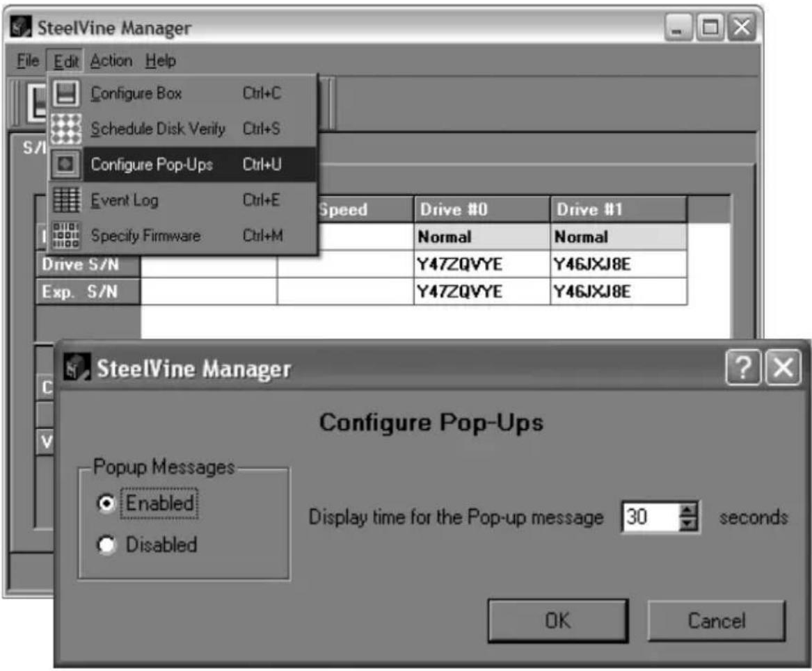Close the main SteelVine Manager window
This screenshot has height=671, width=812.
742,27
